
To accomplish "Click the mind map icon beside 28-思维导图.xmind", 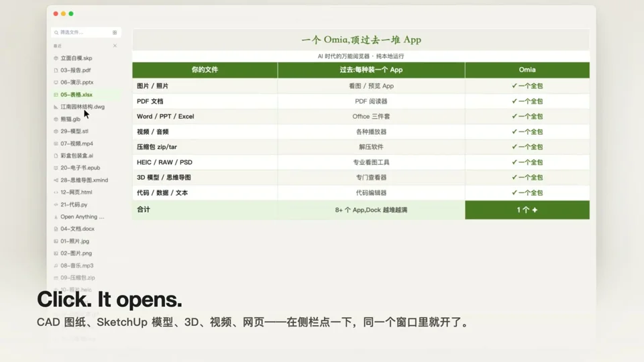I will pyautogui.click(x=56, y=180).
